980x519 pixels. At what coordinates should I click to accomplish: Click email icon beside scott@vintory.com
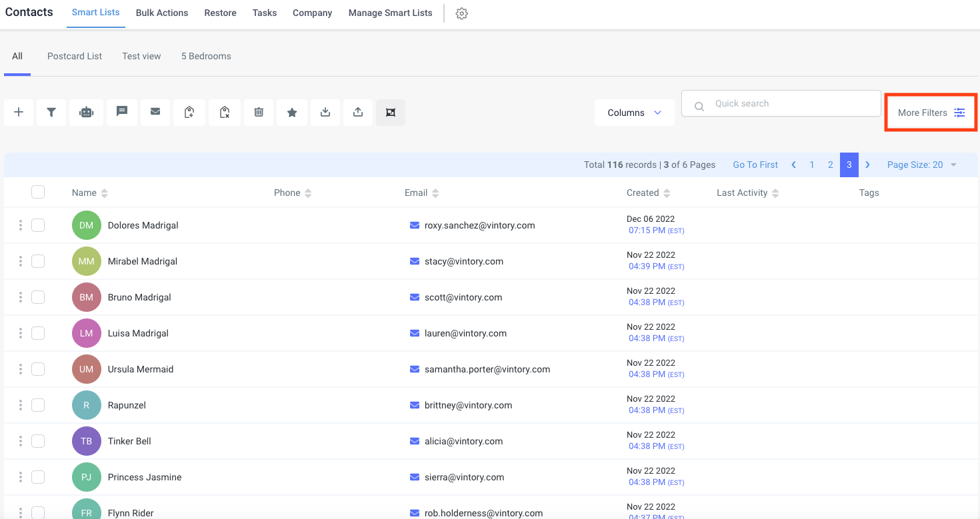pos(415,297)
